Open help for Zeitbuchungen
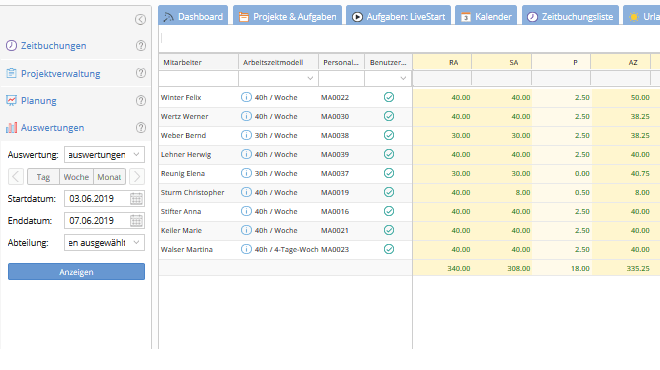The image size is (660, 370). tap(141, 45)
